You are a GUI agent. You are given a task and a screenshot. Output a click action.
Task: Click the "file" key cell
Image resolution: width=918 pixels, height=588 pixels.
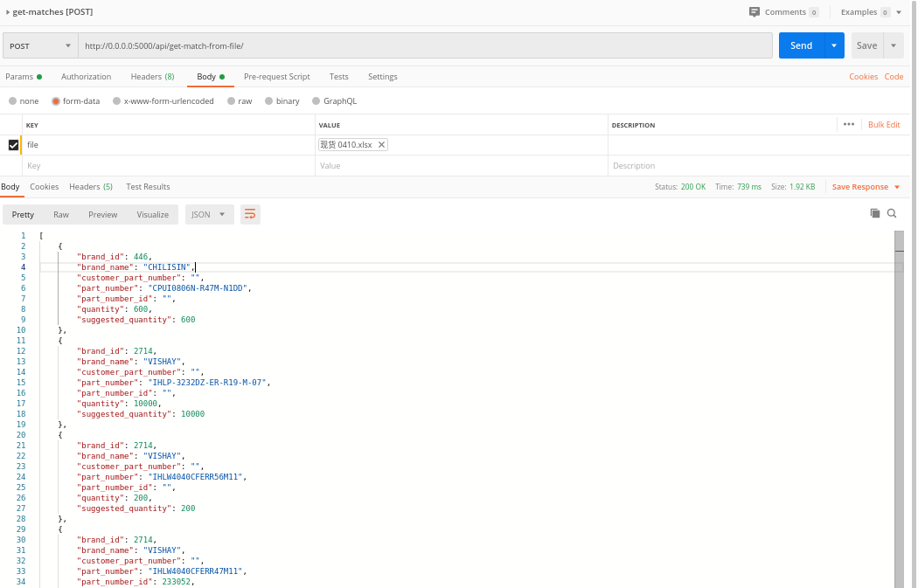[169, 144]
